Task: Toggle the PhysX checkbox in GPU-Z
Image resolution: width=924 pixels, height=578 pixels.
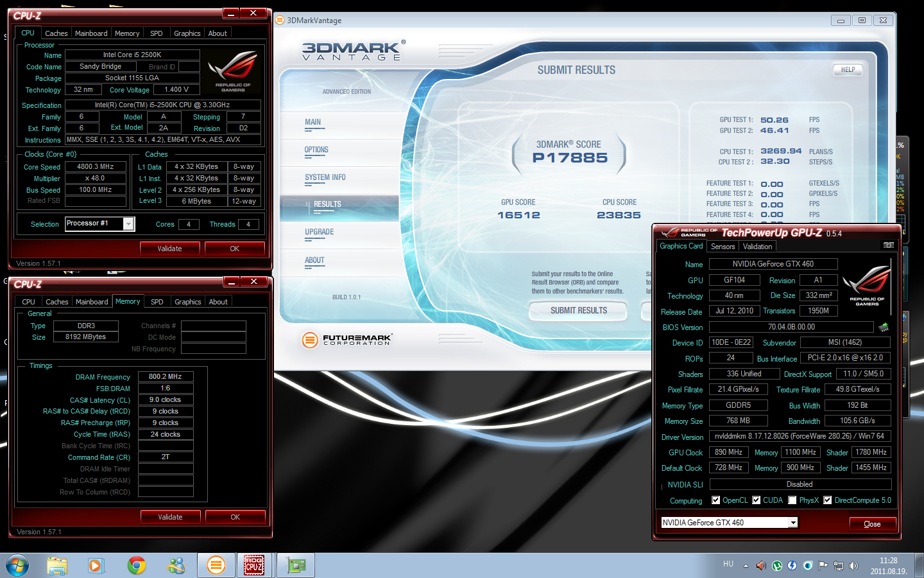Action: (792, 500)
